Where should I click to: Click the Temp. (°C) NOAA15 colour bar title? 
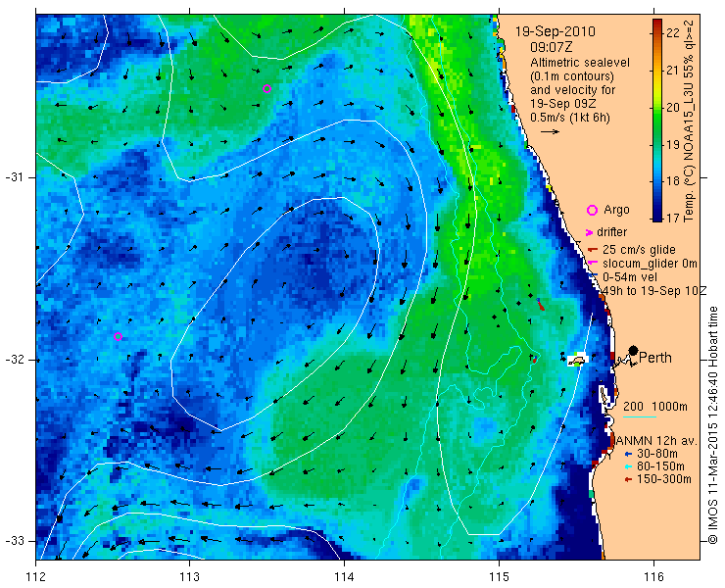(x=688, y=121)
